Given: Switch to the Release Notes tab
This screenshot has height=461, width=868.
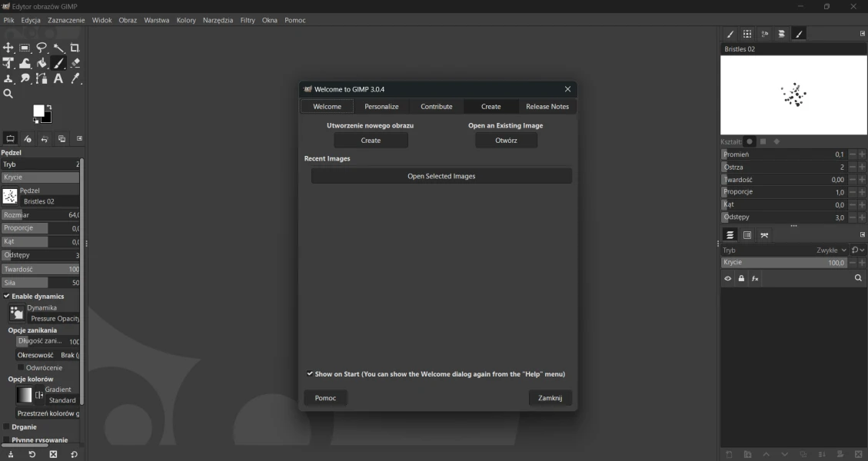Looking at the screenshot, I should tap(547, 107).
